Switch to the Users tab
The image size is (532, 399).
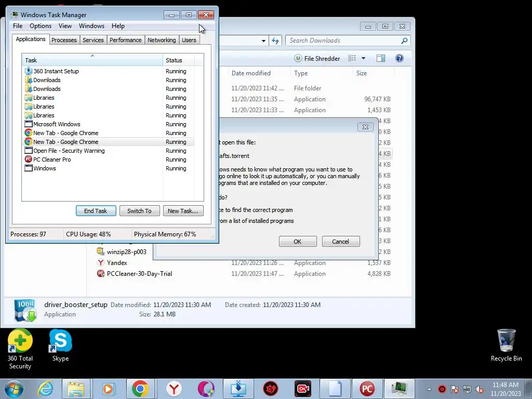click(189, 40)
